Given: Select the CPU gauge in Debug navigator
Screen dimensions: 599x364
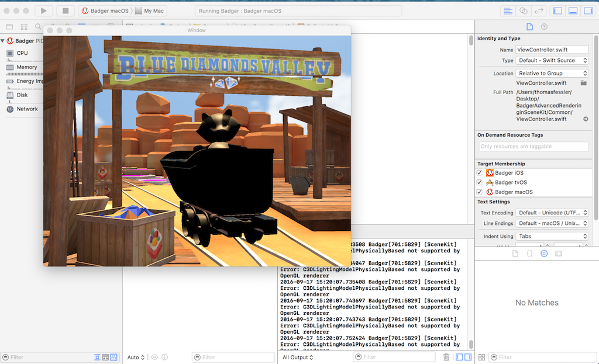Looking at the screenshot, I should (21, 53).
